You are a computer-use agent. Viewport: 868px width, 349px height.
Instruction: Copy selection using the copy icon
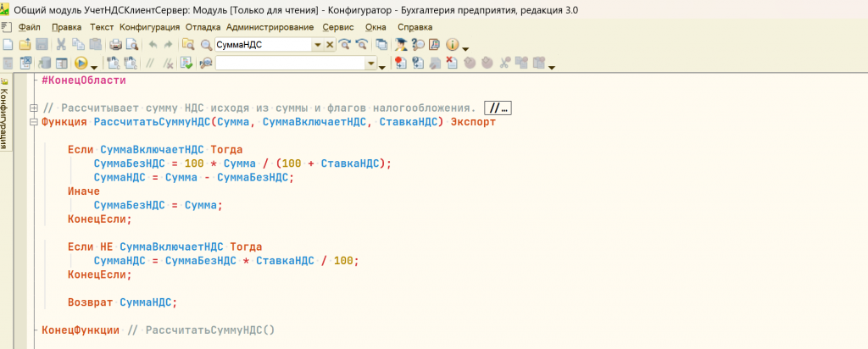point(78,45)
